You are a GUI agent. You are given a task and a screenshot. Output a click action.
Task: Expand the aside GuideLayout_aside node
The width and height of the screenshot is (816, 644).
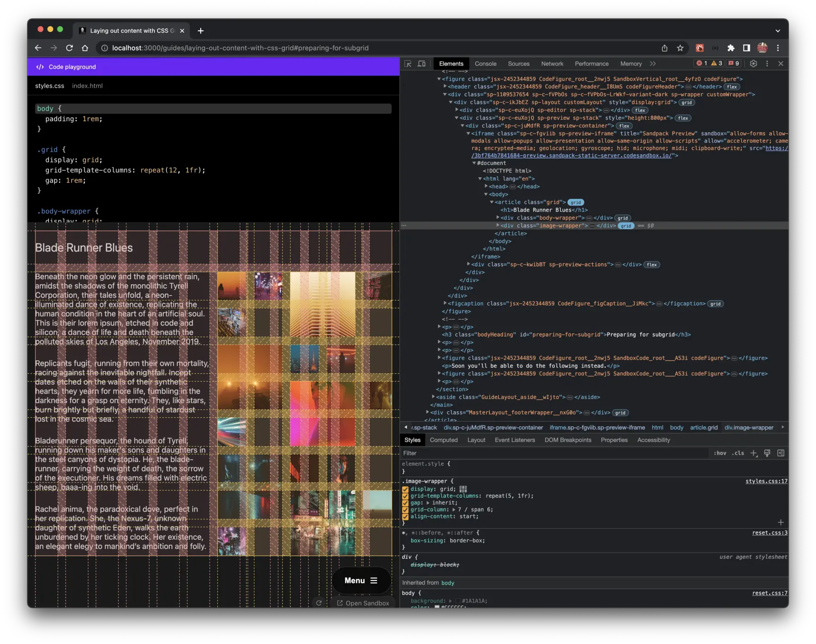pos(433,397)
